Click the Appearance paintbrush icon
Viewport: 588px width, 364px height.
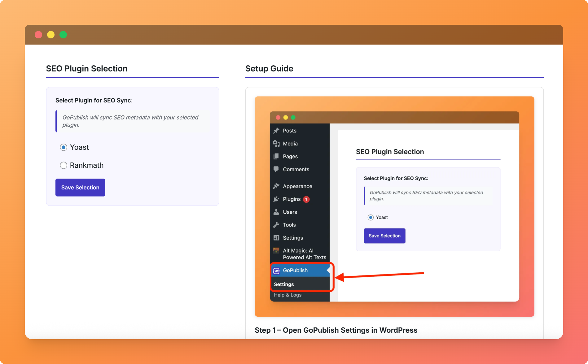276,186
